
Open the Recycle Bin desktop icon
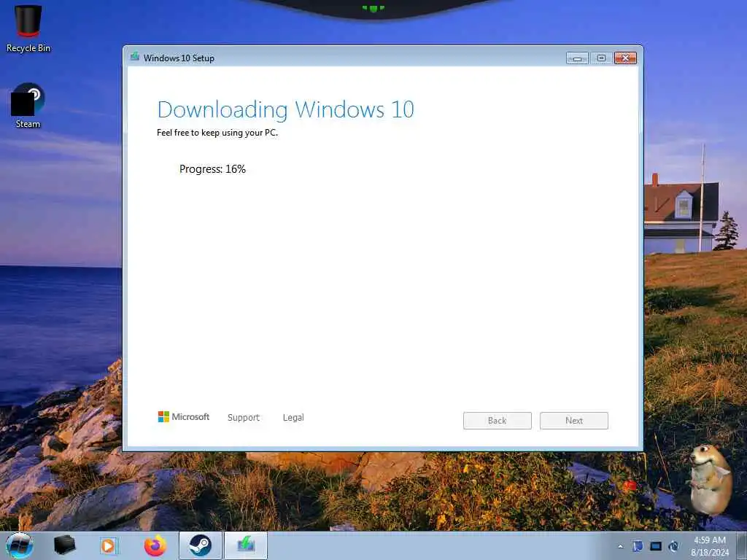[28, 28]
